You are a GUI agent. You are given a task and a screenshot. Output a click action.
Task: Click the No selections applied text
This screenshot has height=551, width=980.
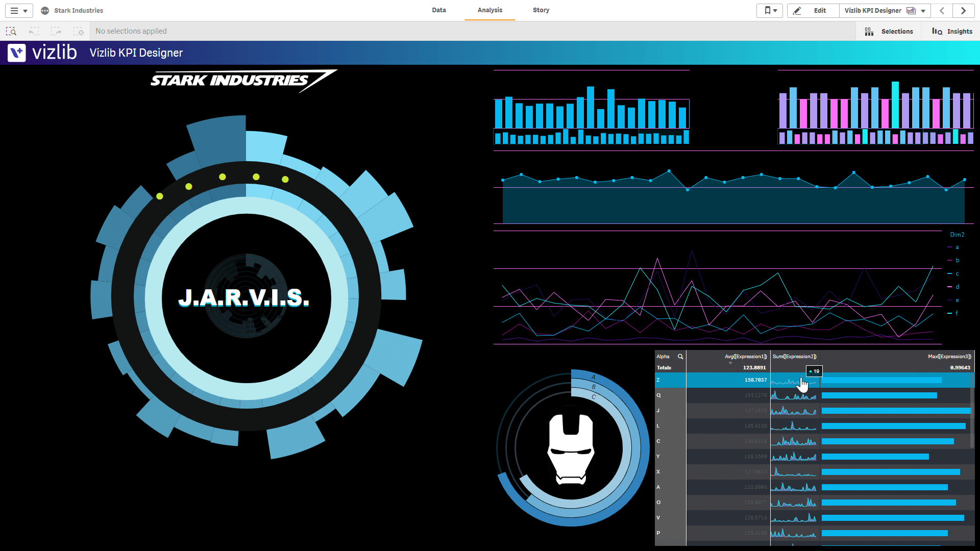tap(131, 31)
